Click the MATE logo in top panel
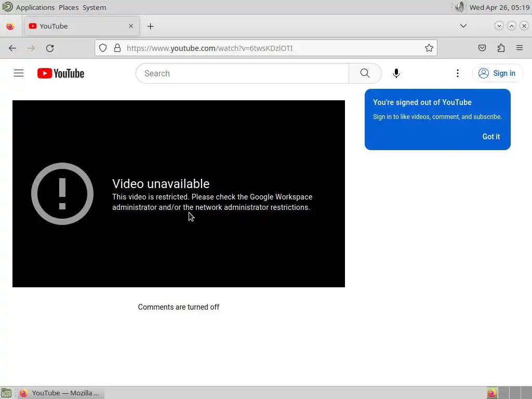The height and width of the screenshot is (399, 532). 7,7
